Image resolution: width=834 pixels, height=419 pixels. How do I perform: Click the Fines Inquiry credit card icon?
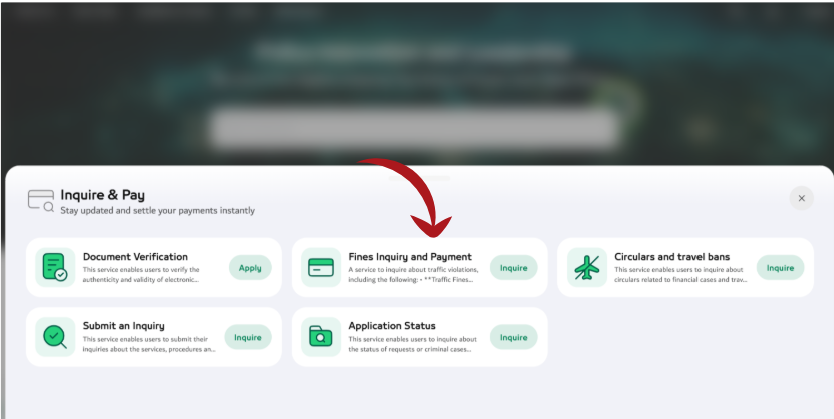click(x=321, y=267)
